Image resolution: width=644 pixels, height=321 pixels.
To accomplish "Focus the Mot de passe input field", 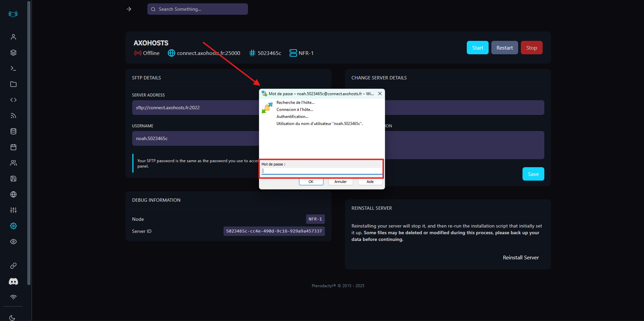I will click(x=321, y=171).
